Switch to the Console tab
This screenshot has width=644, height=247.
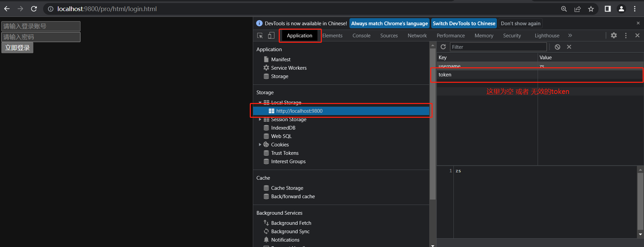(x=361, y=36)
